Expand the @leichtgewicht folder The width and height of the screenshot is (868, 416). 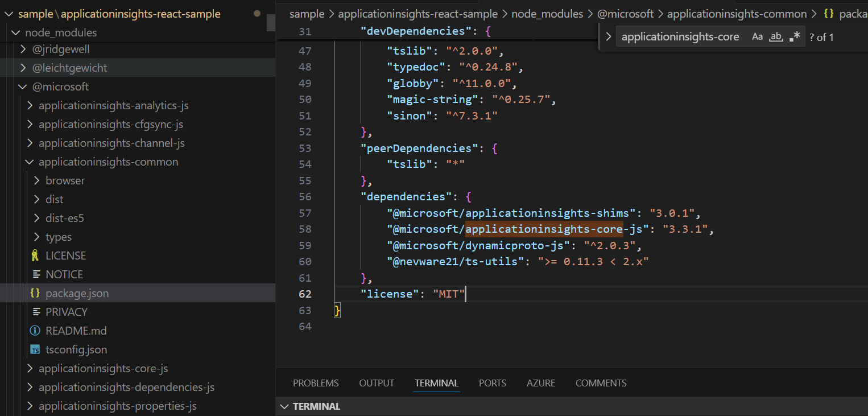(x=23, y=68)
